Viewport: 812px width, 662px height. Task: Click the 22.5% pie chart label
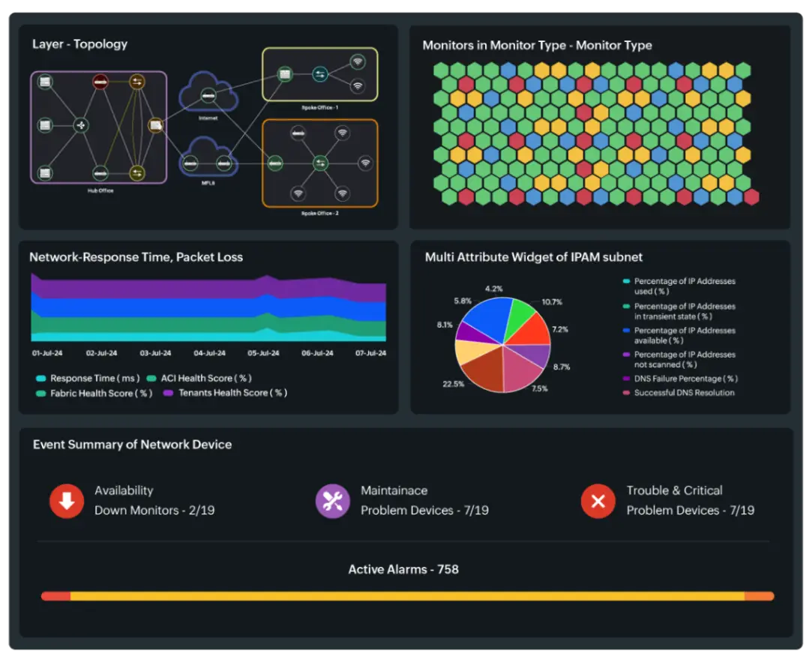pos(453,384)
